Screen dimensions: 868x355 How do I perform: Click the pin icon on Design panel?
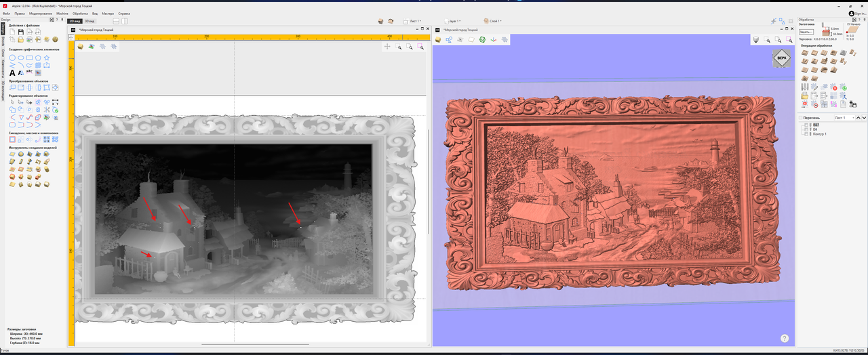tap(62, 20)
